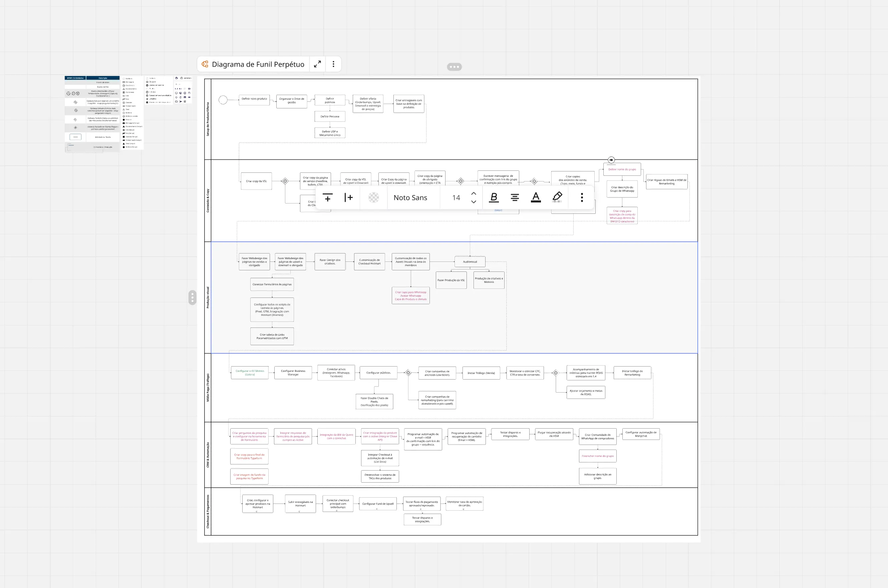Open the transparent fill color picker
The height and width of the screenshot is (588, 888).
tap(374, 198)
